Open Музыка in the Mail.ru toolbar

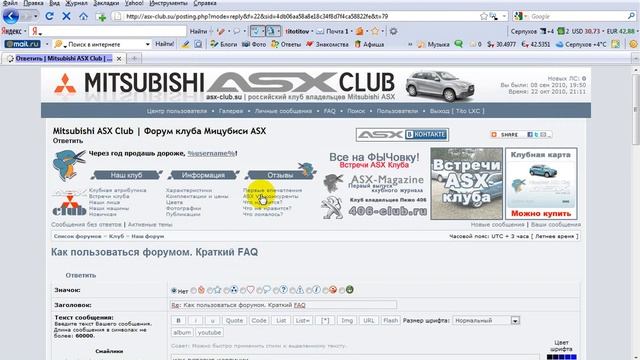433,44
